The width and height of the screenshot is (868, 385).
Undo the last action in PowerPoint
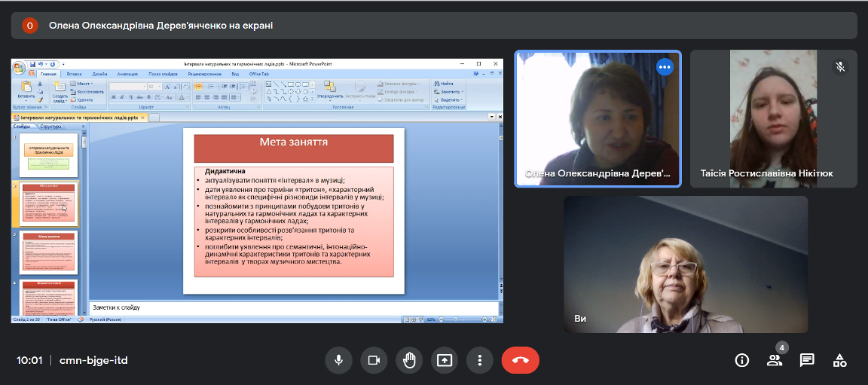tap(41, 64)
